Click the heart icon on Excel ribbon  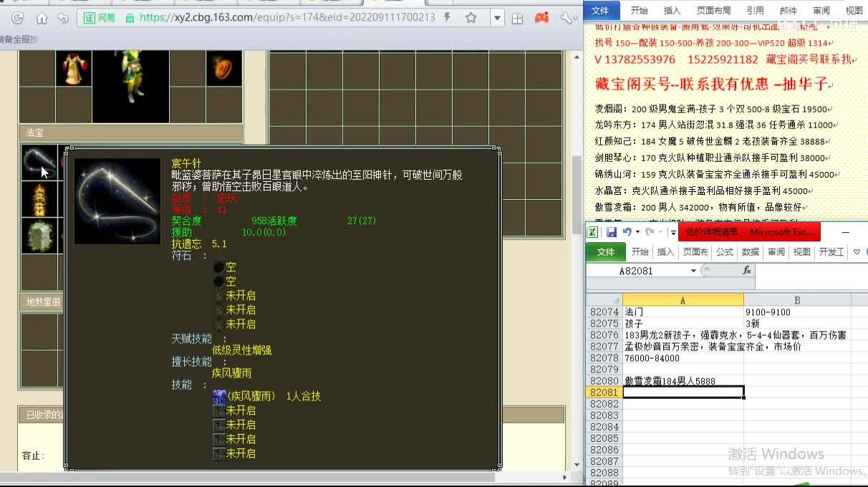tap(857, 252)
